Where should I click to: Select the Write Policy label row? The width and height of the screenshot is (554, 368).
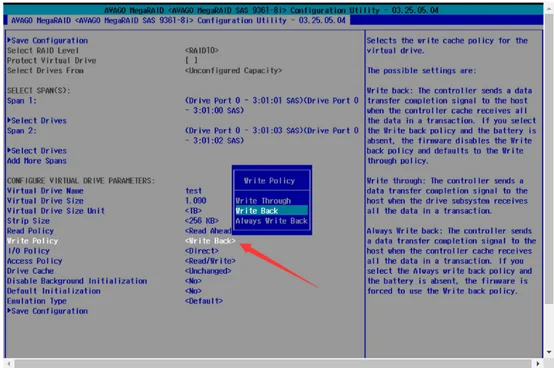pyautogui.click(x=33, y=241)
